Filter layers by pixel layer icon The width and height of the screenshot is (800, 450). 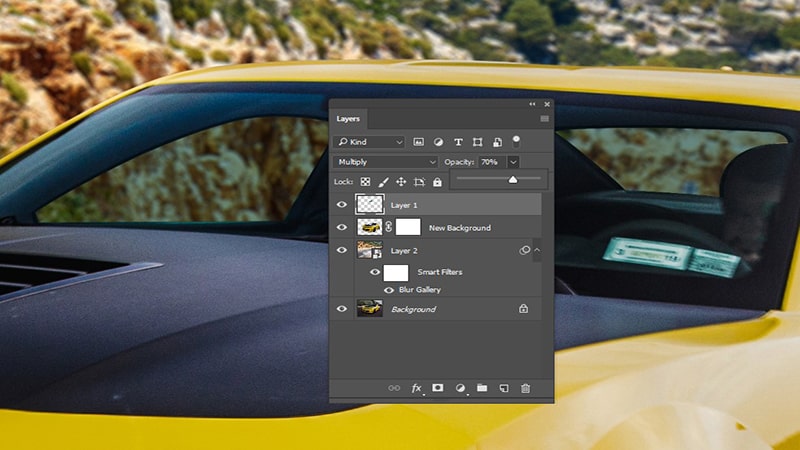418,142
